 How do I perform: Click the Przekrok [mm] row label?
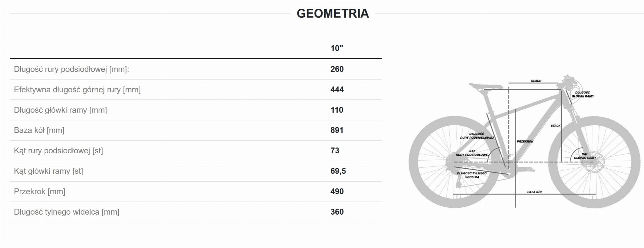(39, 191)
